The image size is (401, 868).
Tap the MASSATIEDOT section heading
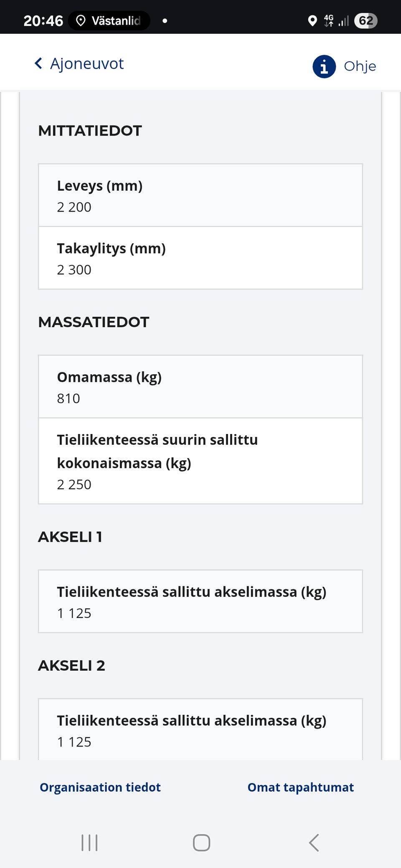point(93,322)
